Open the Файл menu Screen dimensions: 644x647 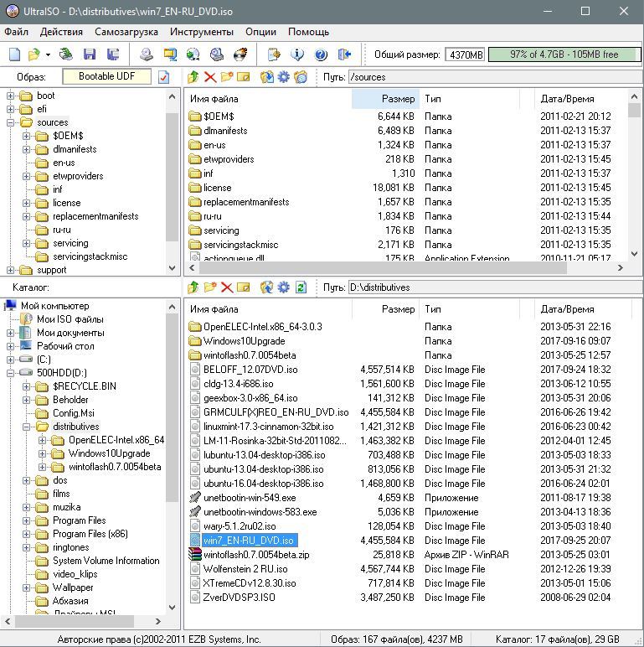pyautogui.click(x=17, y=32)
